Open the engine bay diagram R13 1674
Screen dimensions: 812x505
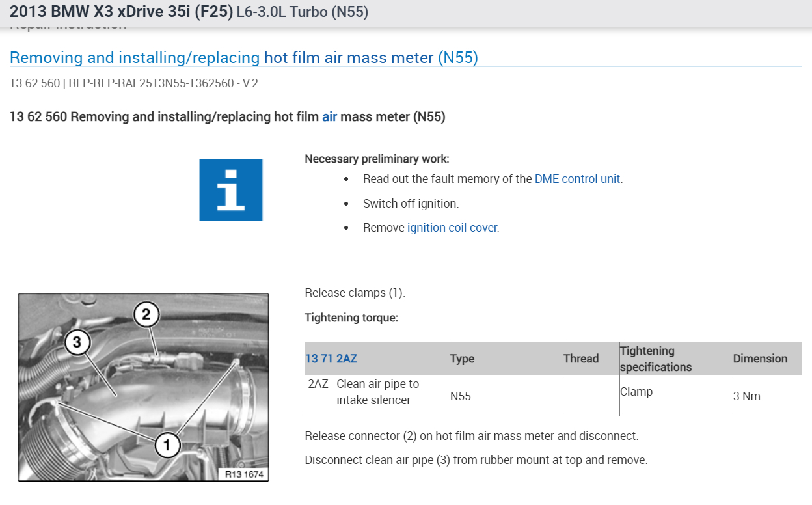click(143, 387)
